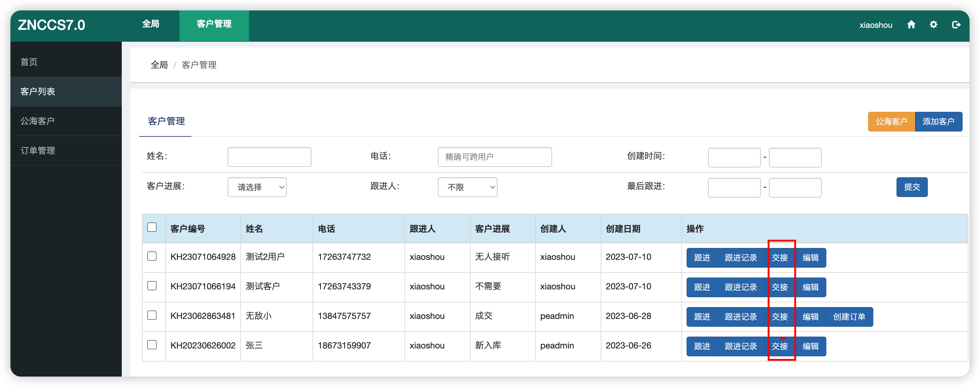Screen dimensions: 980x387
Task: Click 编辑 for 测试2用户
Action: (x=810, y=257)
